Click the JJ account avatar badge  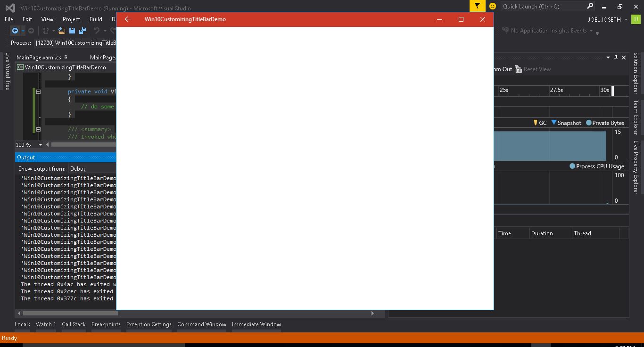click(636, 19)
